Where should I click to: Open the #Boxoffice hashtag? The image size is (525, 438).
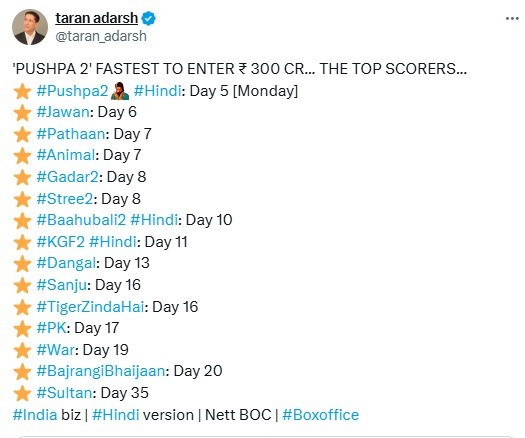pyautogui.click(x=320, y=415)
